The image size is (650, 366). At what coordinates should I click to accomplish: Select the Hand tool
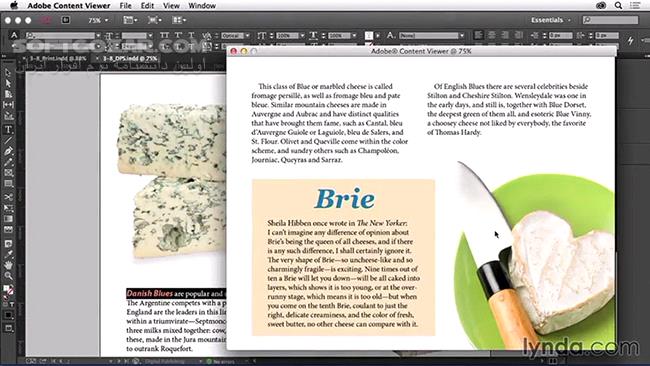pyautogui.click(x=8, y=265)
